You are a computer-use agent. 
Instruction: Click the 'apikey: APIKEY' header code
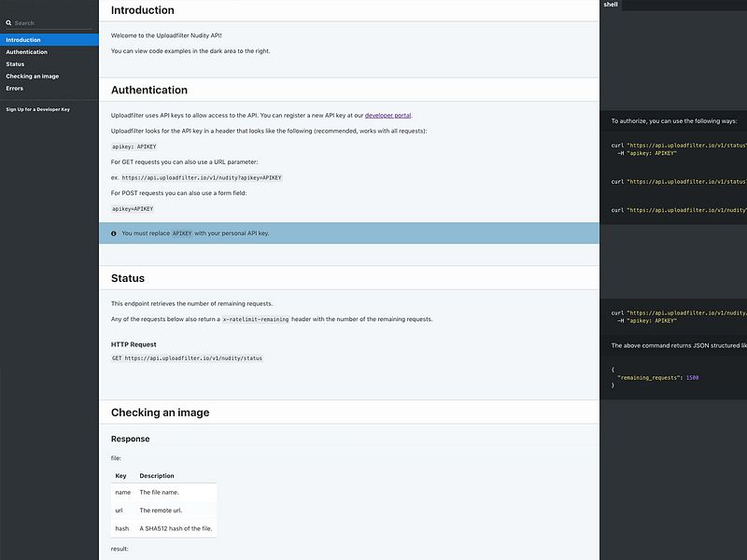click(x=134, y=147)
